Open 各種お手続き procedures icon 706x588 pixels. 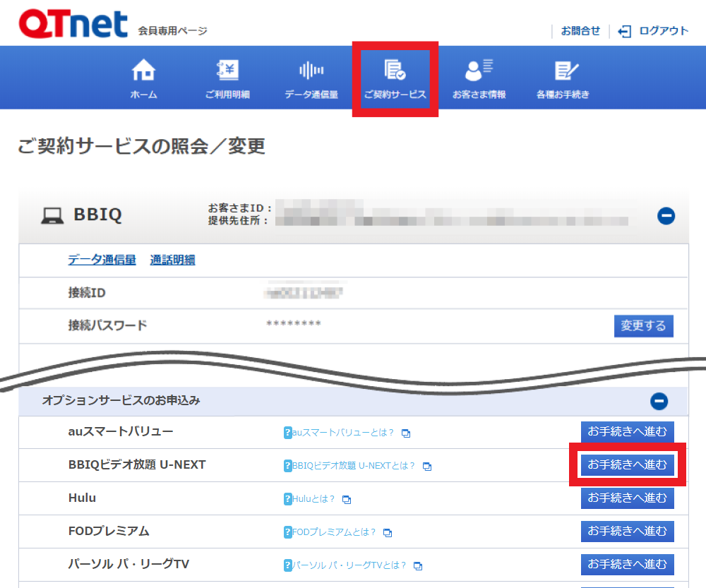pyautogui.click(x=563, y=71)
